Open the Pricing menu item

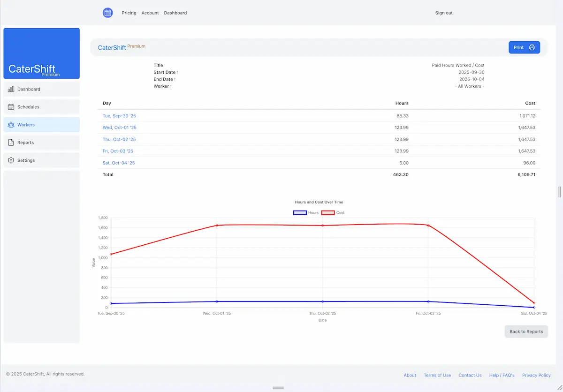pos(129,13)
